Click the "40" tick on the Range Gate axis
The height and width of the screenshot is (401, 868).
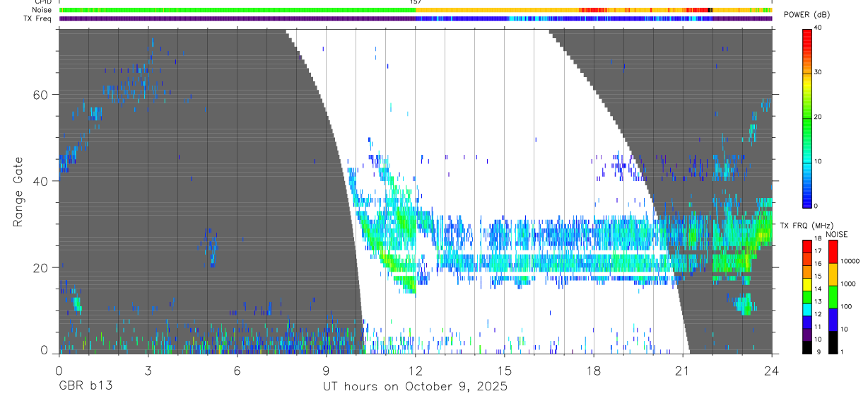tap(42, 181)
